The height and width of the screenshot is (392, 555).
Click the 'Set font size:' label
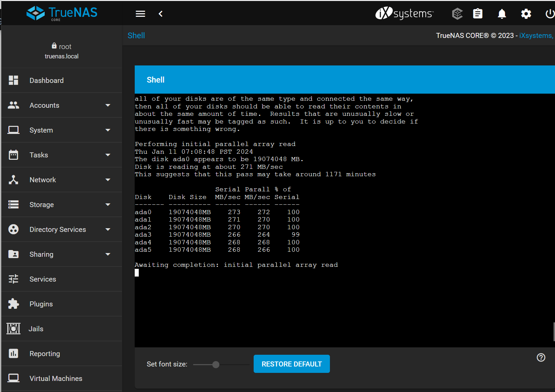[x=167, y=364]
